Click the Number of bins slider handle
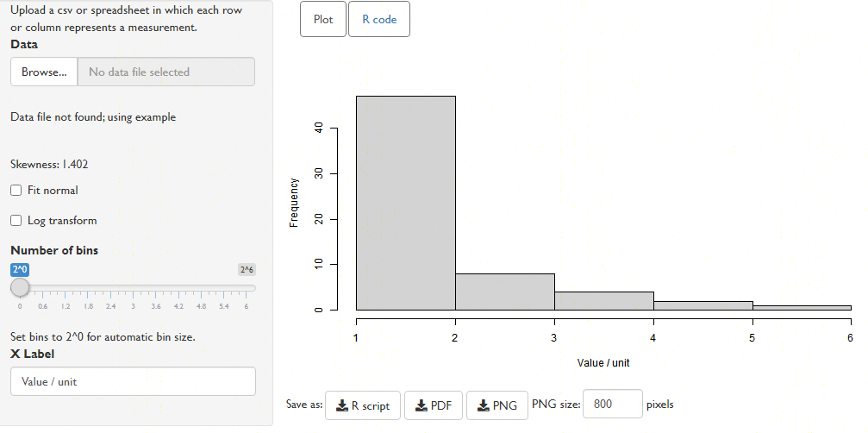868x433 pixels. coord(20,287)
